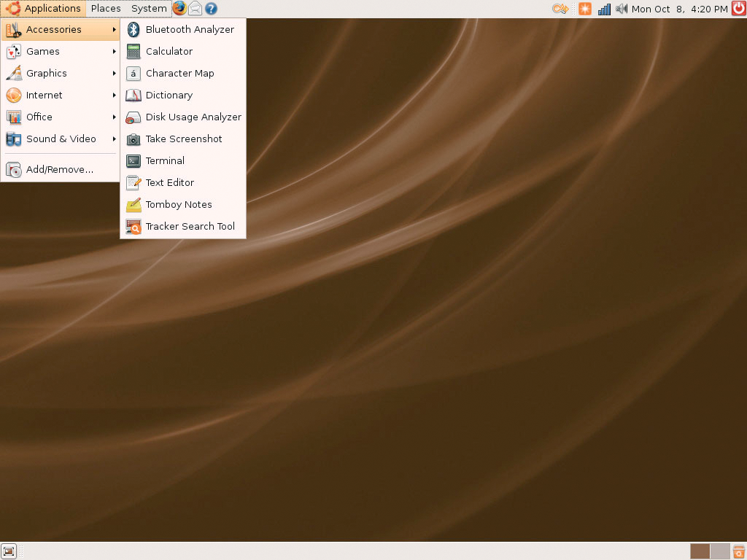Screen dimensions: 747x560
Task: Click the Internet globe icon
Action: click(14, 96)
